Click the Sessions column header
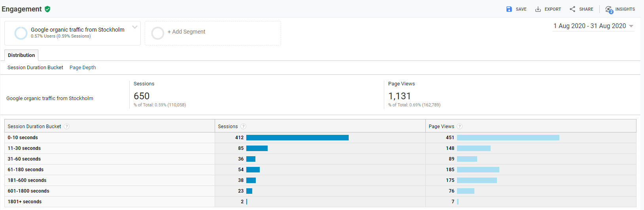 click(x=228, y=127)
